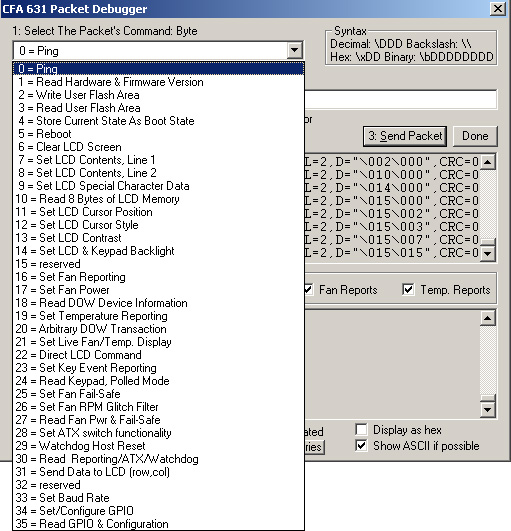Select log row D="\014\000"
This screenshot has height=531, width=511.
[392, 188]
